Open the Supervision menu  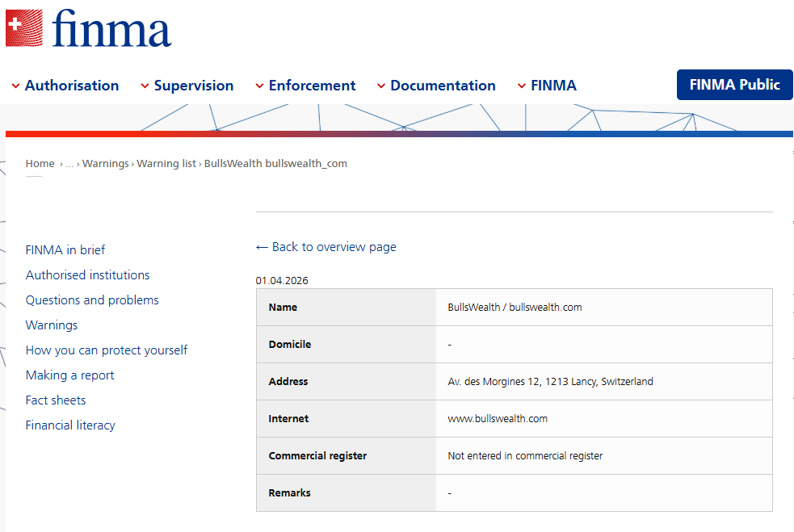(193, 86)
